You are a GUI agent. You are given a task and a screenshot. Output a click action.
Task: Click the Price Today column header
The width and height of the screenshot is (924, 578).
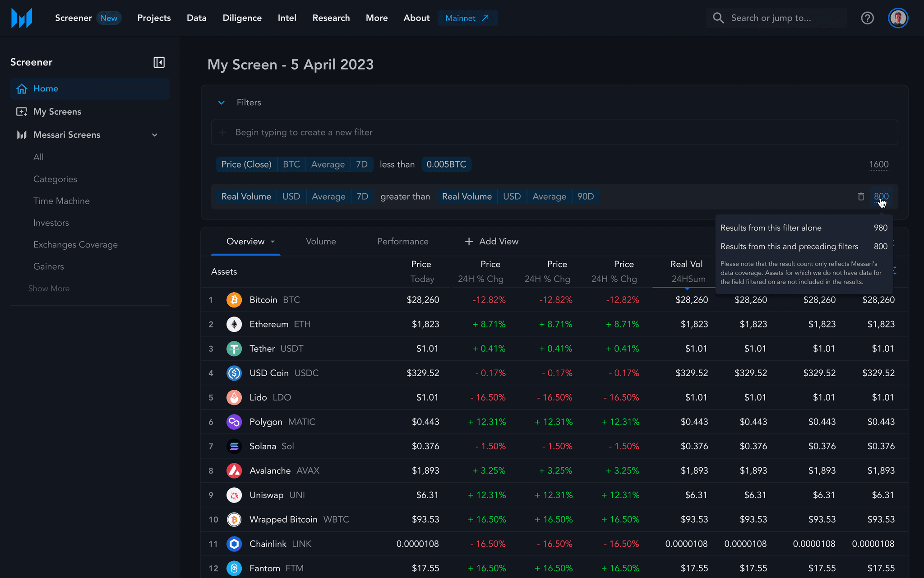point(421,271)
